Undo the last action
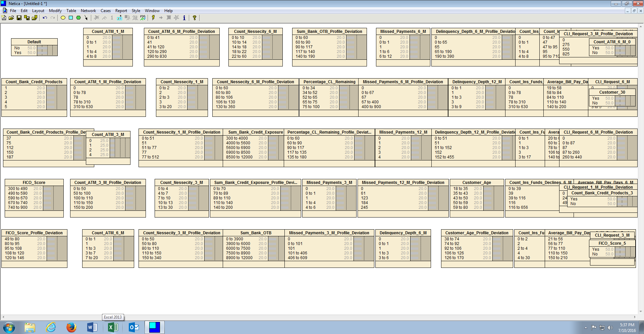Image resolution: width=644 pixels, height=334 pixels. (x=45, y=18)
